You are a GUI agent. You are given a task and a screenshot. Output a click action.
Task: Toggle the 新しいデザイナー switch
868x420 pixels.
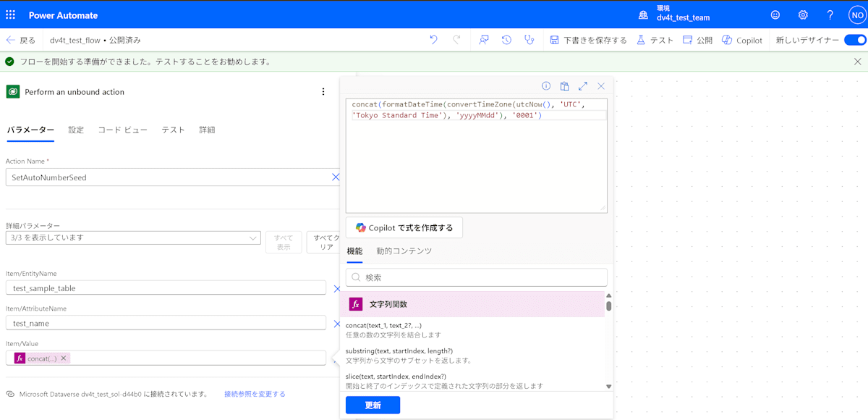(855, 41)
